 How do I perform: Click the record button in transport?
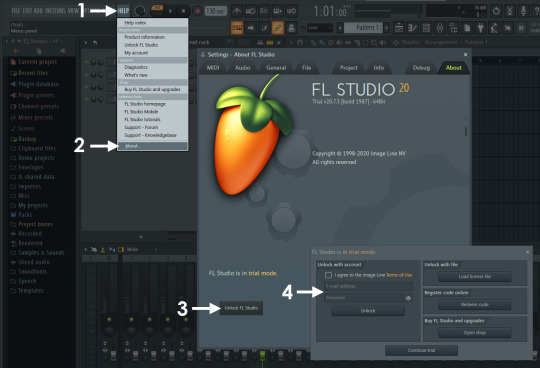(x=197, y=11)
